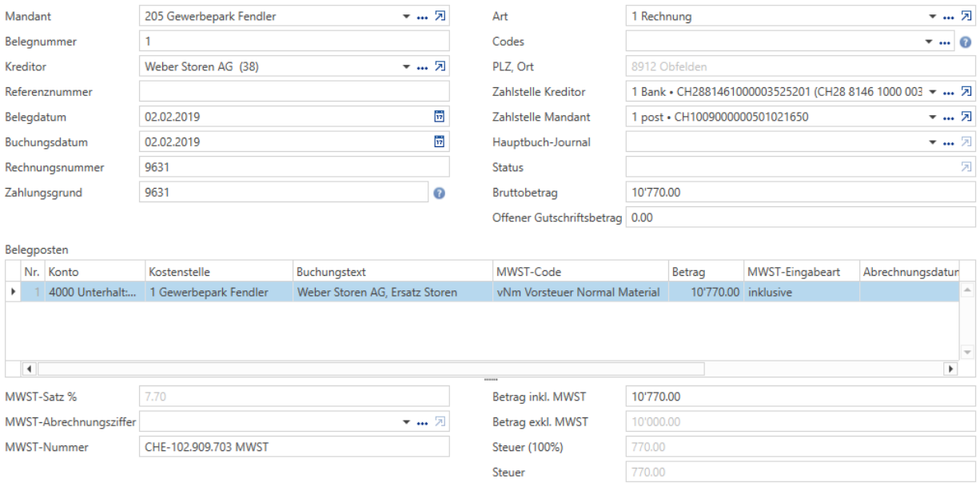Image resolution: width=980 pixels, height=487 pixels.
Task: Expand the Kreditor dropdown arrow
Action: (x=407, y=67)
